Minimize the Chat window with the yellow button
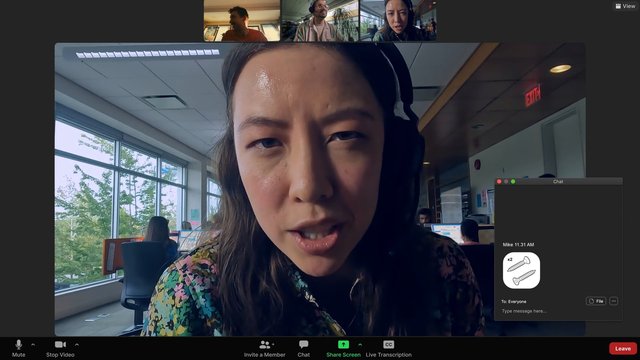 coord(506,182)
